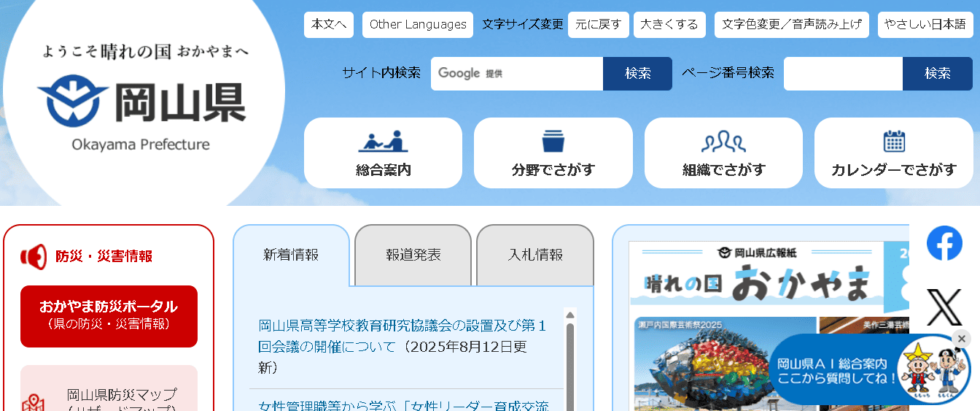Open カレンダーでさがす calendar search
This screenshot has width=980, height=411.
tap(894, 153)
